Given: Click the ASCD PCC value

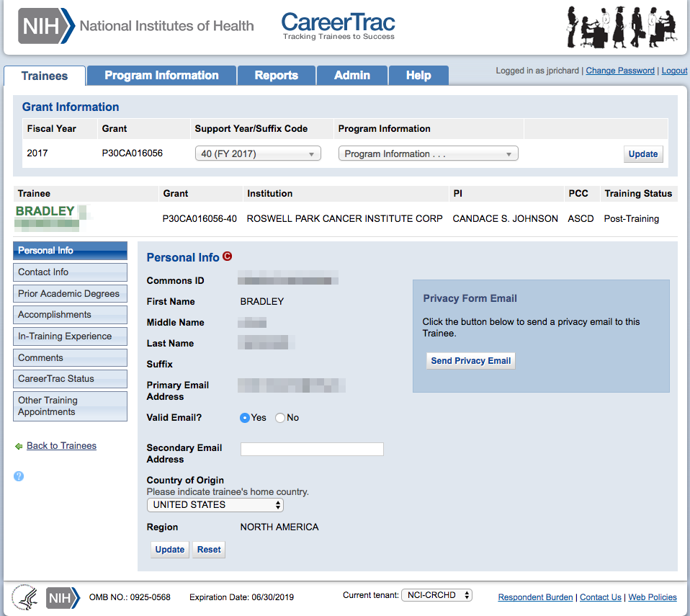Looking at the screenshot, I should pyautogui.click(x=581, y=219).
